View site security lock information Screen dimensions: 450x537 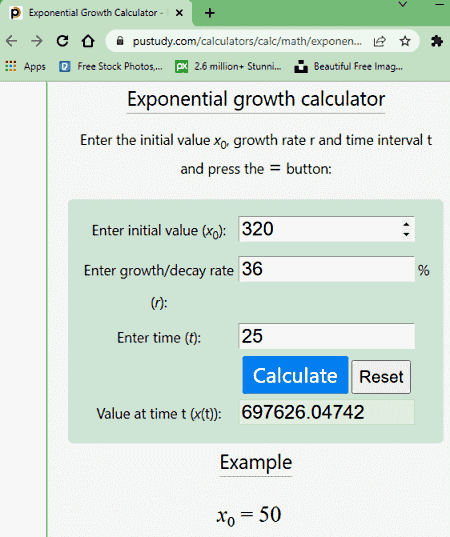(120, 41)
